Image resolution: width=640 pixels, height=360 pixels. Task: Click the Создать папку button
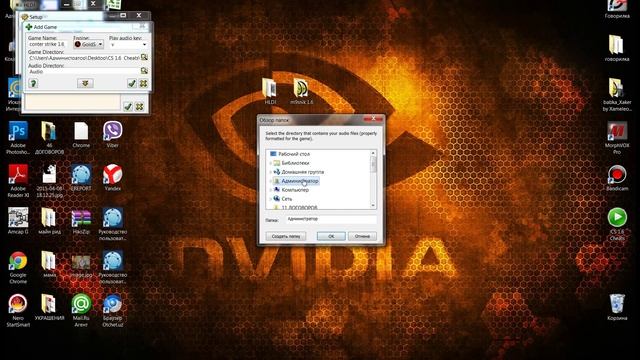[286, 236]
